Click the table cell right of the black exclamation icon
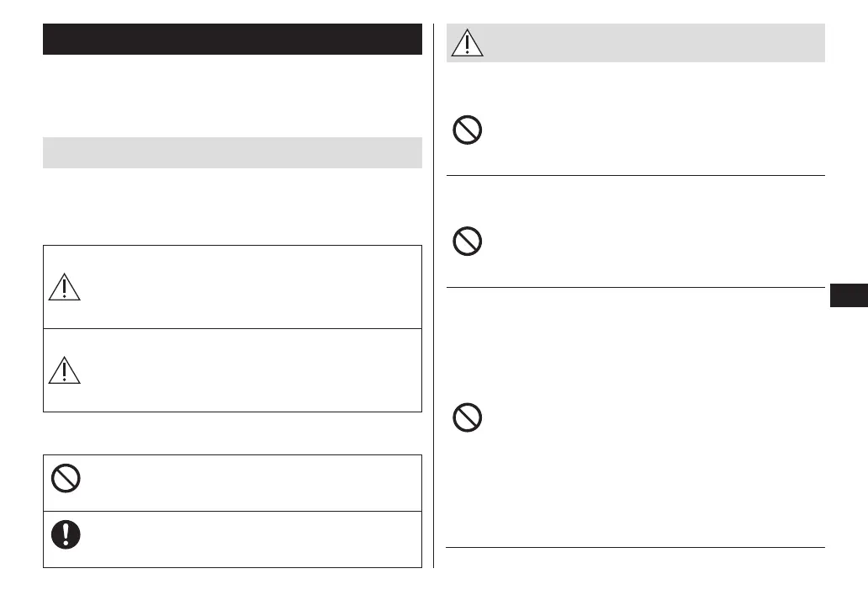 [252, 539]
